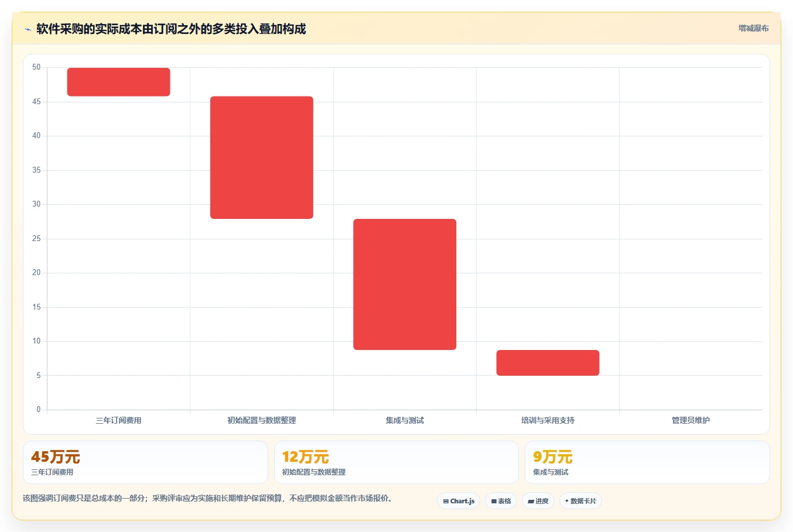The width and height of the screenshot is (793, 532).
Task: Select the 三年订阅费用 red waterfall bar
Action: [119, 82]
